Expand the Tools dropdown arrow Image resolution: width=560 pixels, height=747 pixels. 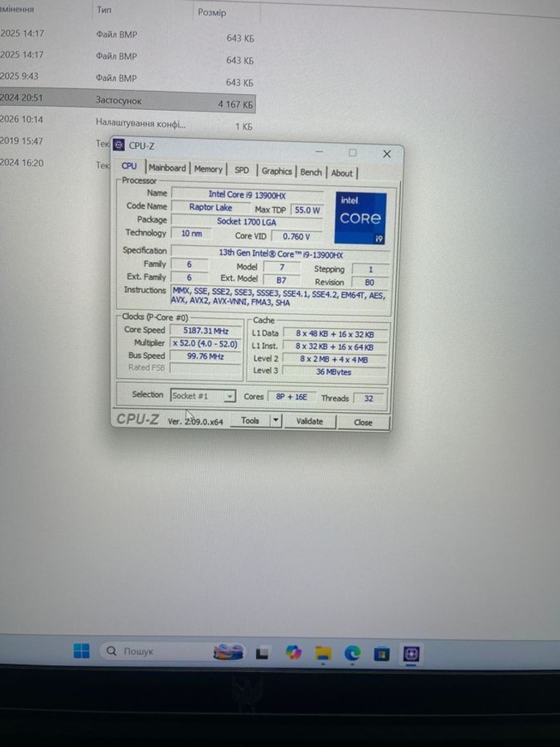pos(276,421)
